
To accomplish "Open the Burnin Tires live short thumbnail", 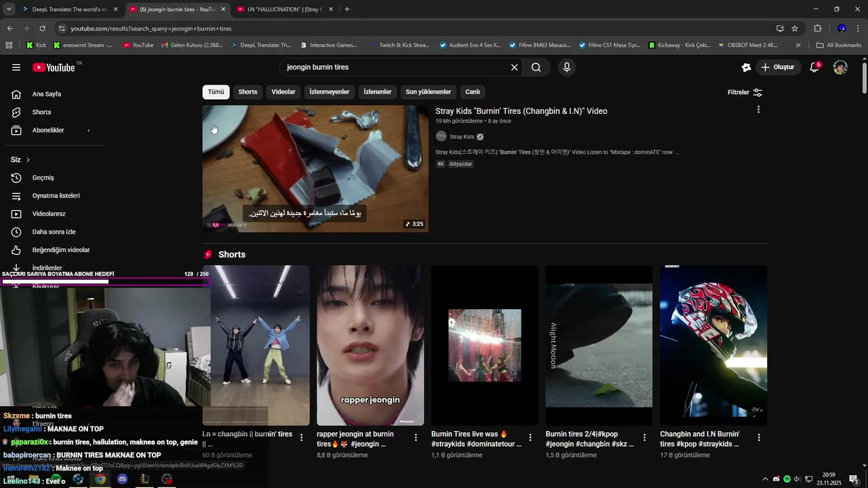I will coord(485,346).
